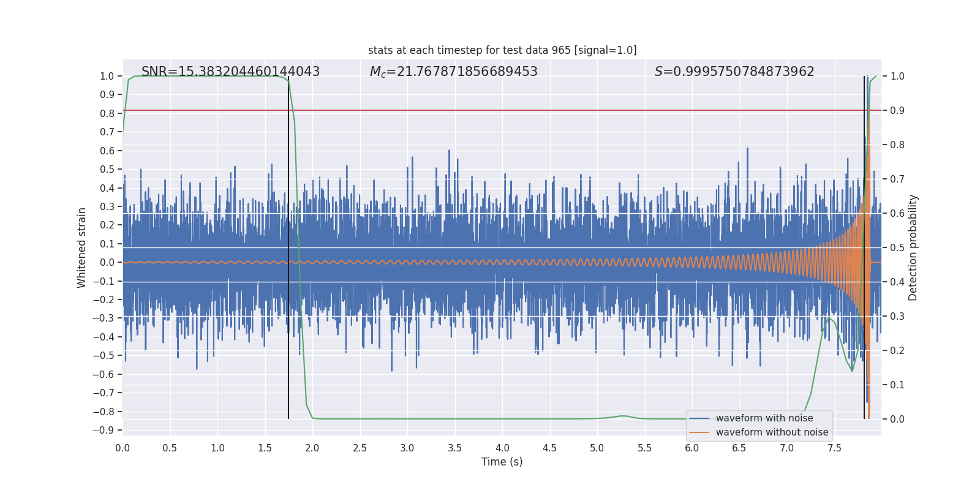
Task: Select the 0.8 tick on the Detection probability axis
Action: pos(897,145)
